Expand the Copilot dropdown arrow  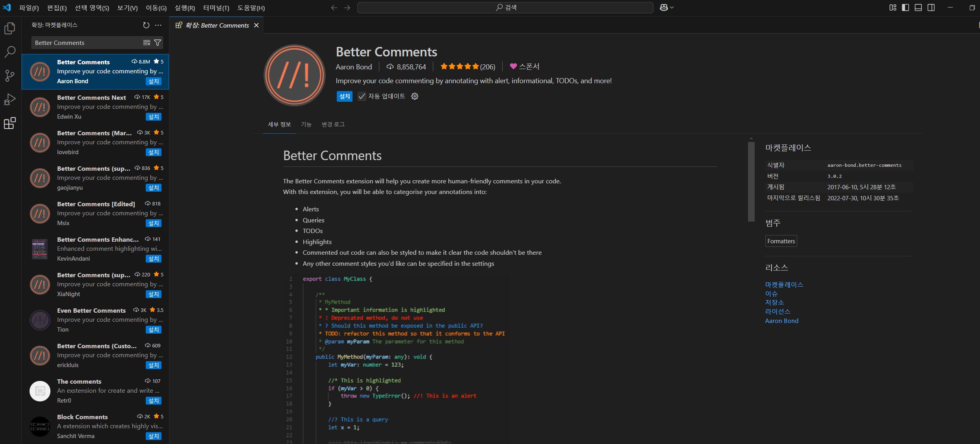(x=672, y=7)
